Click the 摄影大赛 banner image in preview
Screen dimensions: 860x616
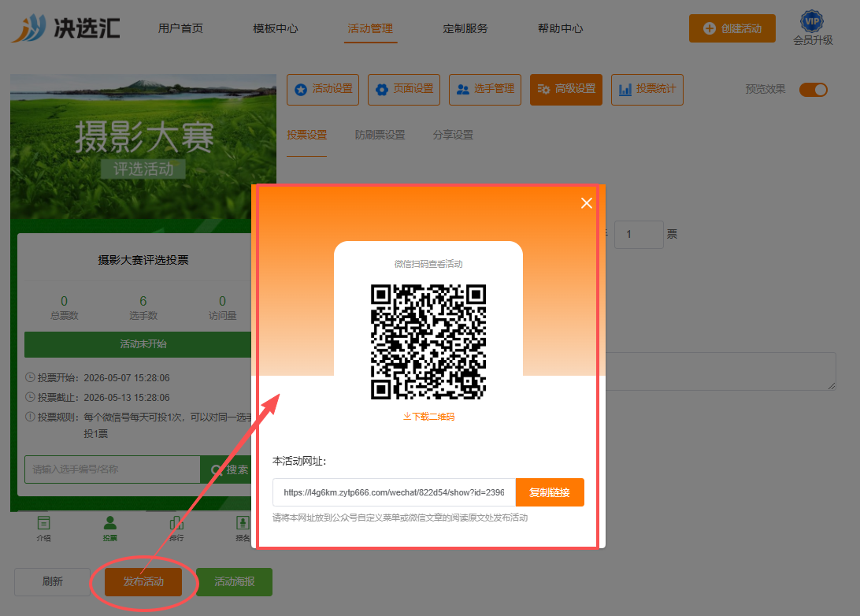[x=143, y=147]
